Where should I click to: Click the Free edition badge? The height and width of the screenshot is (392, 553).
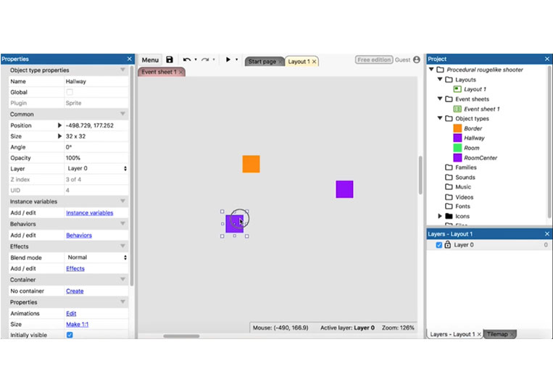click(374, 59)
